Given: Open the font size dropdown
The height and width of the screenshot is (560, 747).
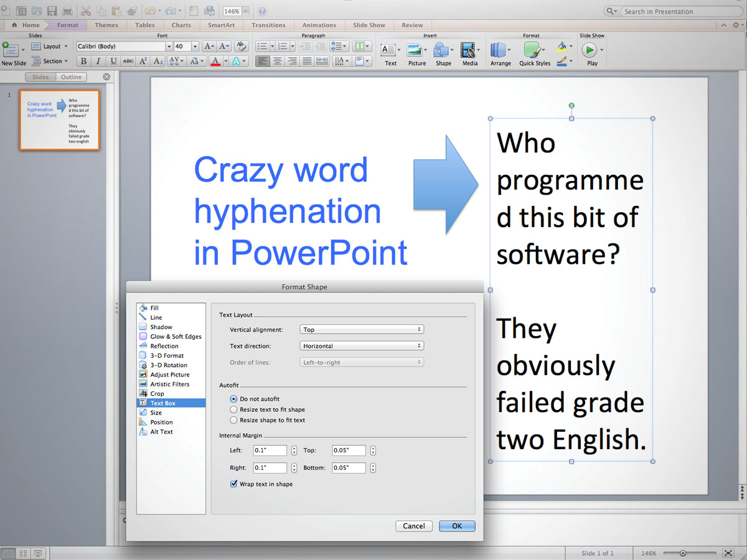Looking at the screenshot, I should tap(195, 47).
